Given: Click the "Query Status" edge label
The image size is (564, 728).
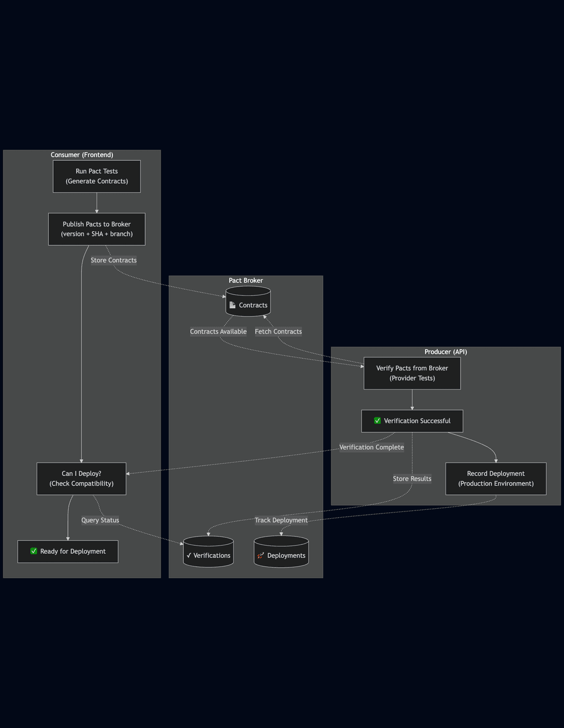Looking at the screenshot, I should (100, 520).
